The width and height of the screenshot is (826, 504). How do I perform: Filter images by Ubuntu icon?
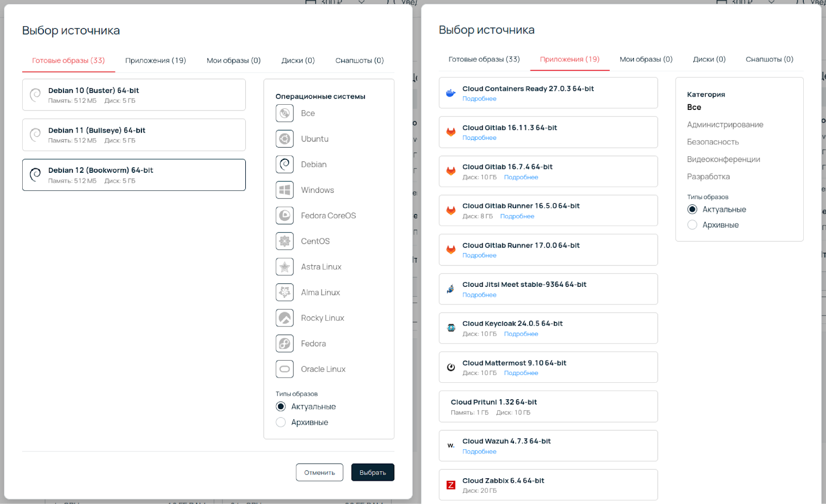click(x=284, y=139)
